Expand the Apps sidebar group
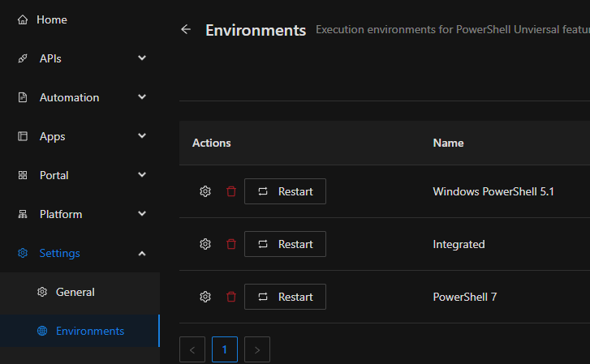 [142, 136]
